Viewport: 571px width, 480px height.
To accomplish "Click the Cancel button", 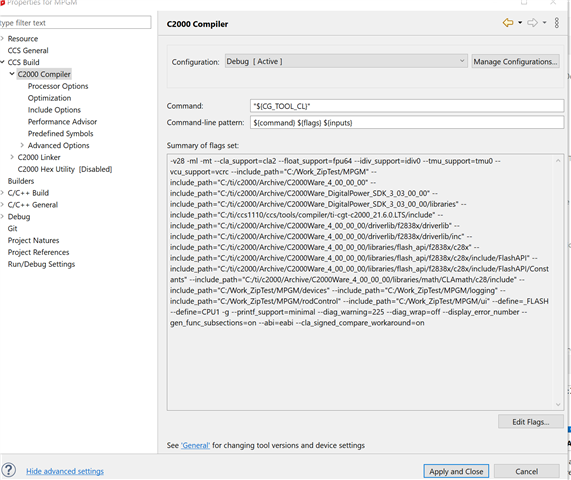I will (x=527, y=471).
